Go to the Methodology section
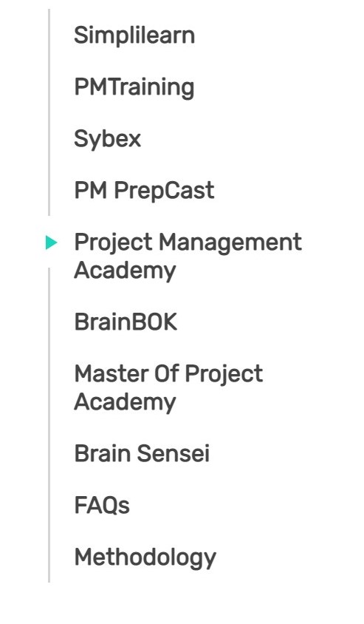 145,557
